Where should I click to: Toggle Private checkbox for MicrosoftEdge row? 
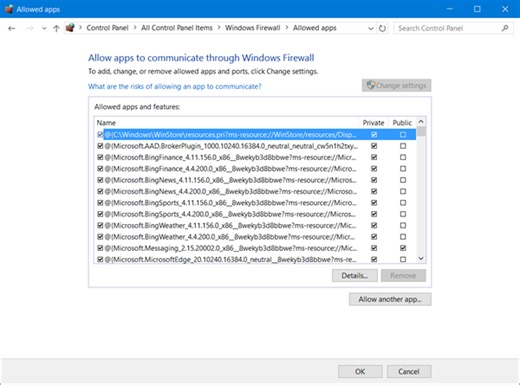click(x=374, y=259)
